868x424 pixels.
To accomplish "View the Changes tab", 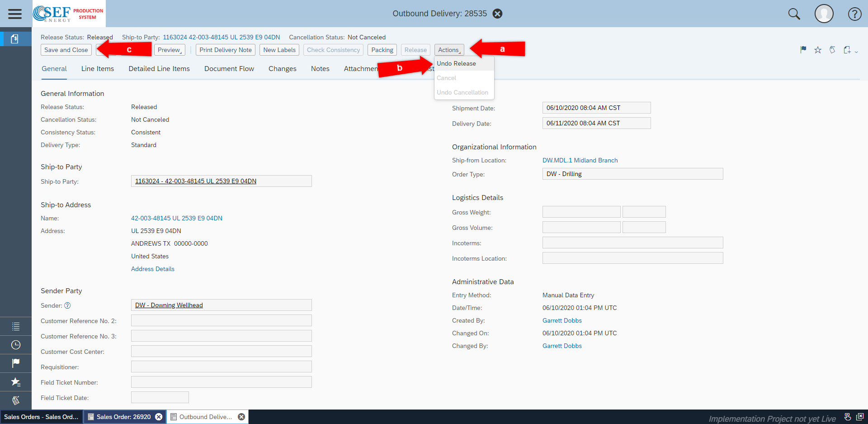I will (283, 69).
